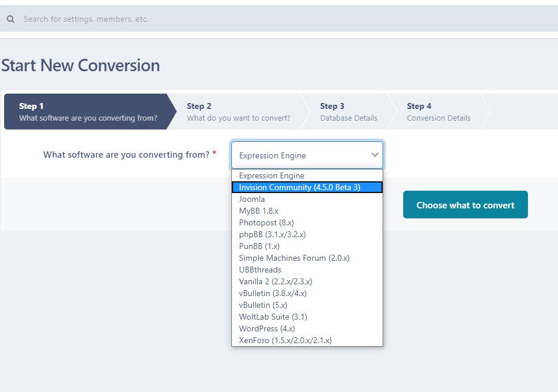
Task: Choose Simple Machines Forum (2.0.x)
Action: 307,258
